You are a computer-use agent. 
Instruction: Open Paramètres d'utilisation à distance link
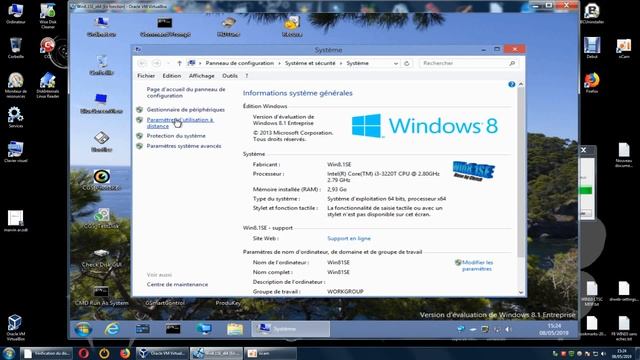click(180, 123)
